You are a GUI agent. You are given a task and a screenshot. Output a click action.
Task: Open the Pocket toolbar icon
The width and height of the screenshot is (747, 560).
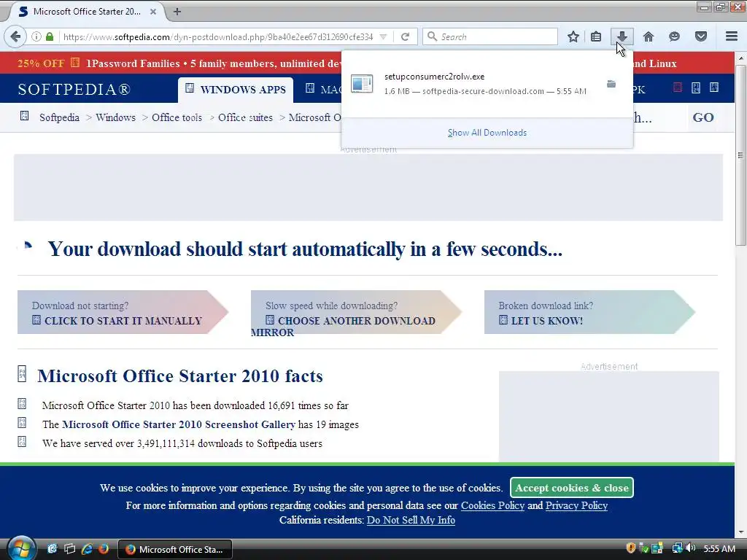[701, 36]
